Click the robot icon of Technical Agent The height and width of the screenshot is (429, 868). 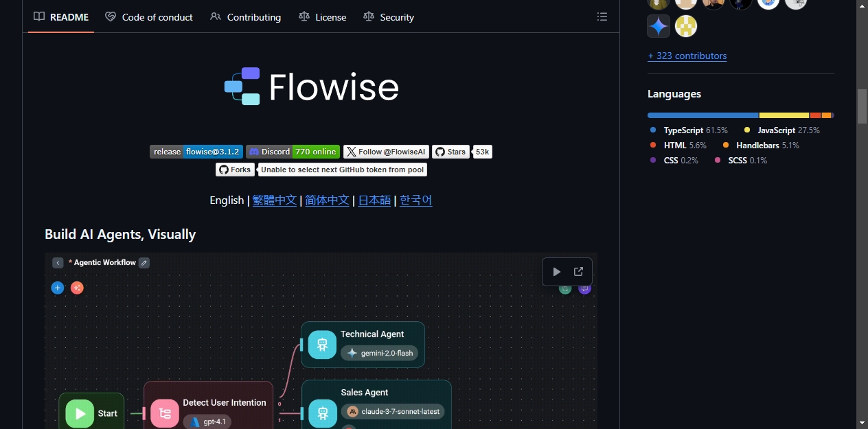[322, 345]
